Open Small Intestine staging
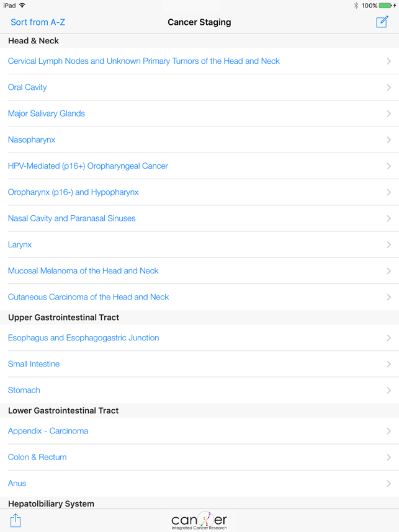The height and width of the screenshot is (532, 399). tap(34, 364)
